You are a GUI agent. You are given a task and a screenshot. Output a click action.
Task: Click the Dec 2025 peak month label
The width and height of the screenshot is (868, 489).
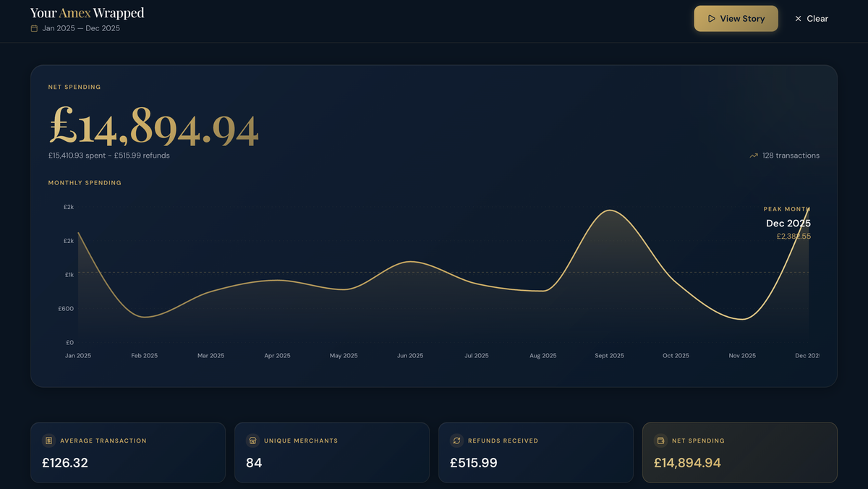pos(788,224)
